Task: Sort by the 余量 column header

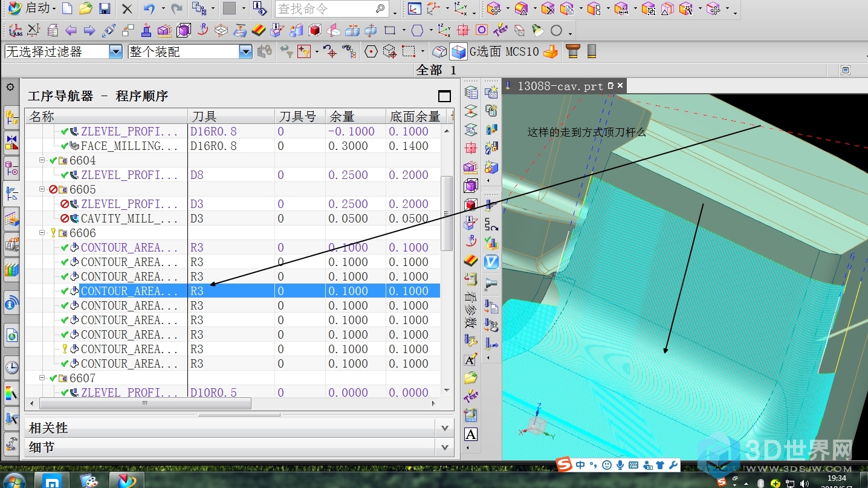Action: (355, 116)
